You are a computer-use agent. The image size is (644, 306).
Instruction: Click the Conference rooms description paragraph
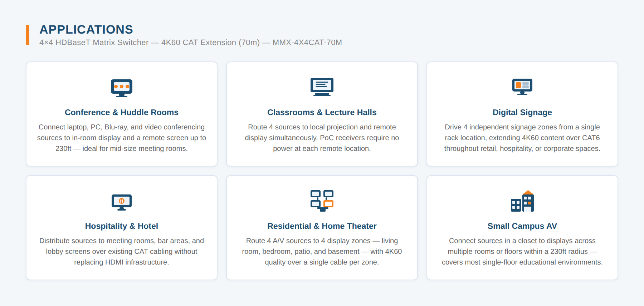122,138
